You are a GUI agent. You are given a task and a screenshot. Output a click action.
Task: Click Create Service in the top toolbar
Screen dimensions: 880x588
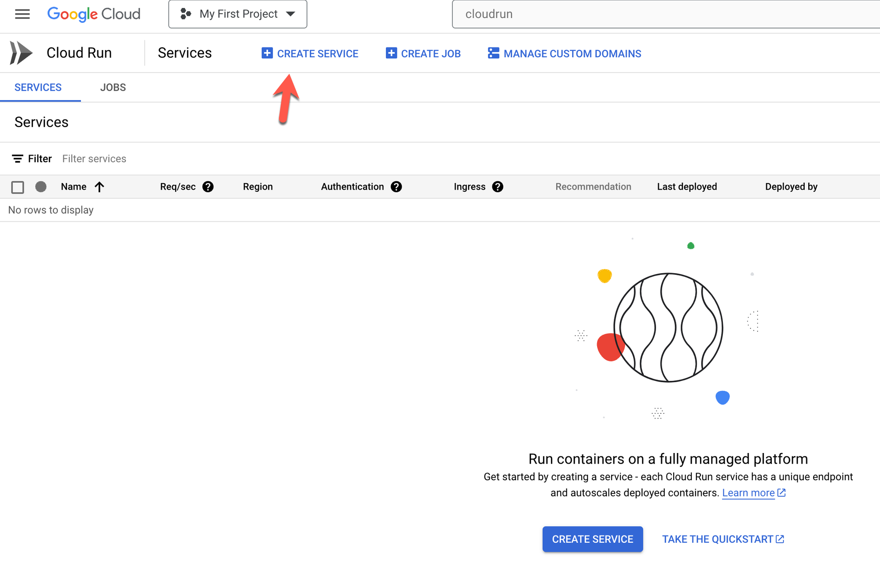[310, 54]
